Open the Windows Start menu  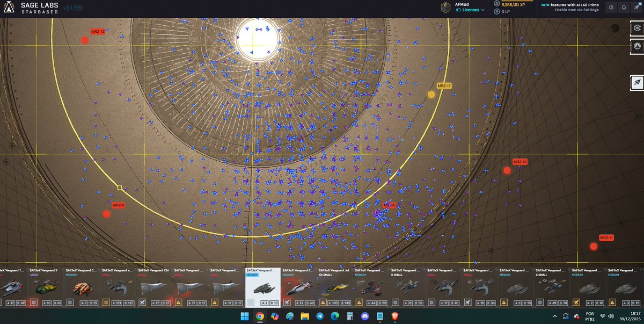click(x=245, y=316)
